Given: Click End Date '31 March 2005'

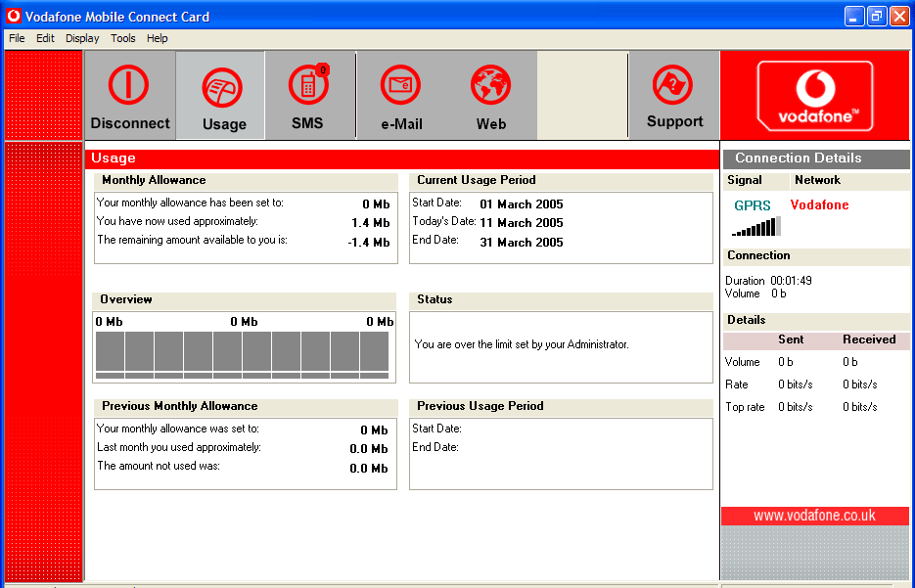Looking at the screenshot, I should (x=521, y=242).
